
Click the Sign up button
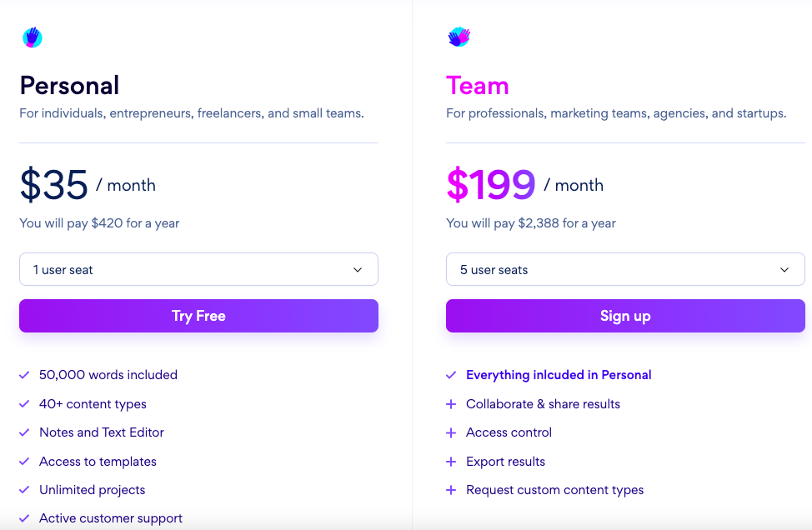pyautogui.click(x=625, y=316)
